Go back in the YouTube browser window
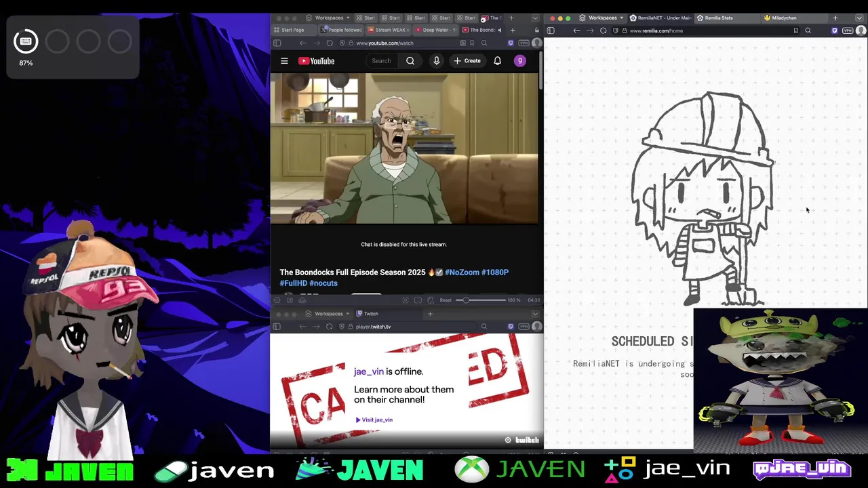The height and width of the screenshot is (488, 868). [x=304, y=43]
